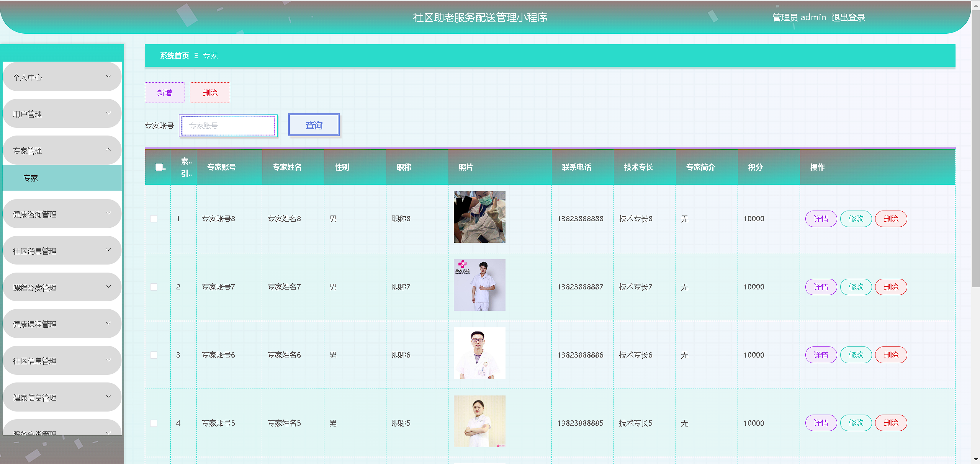Click 删除 for 专家账号6 row
The image size is (980, 464).
click(x=891, y=355)
